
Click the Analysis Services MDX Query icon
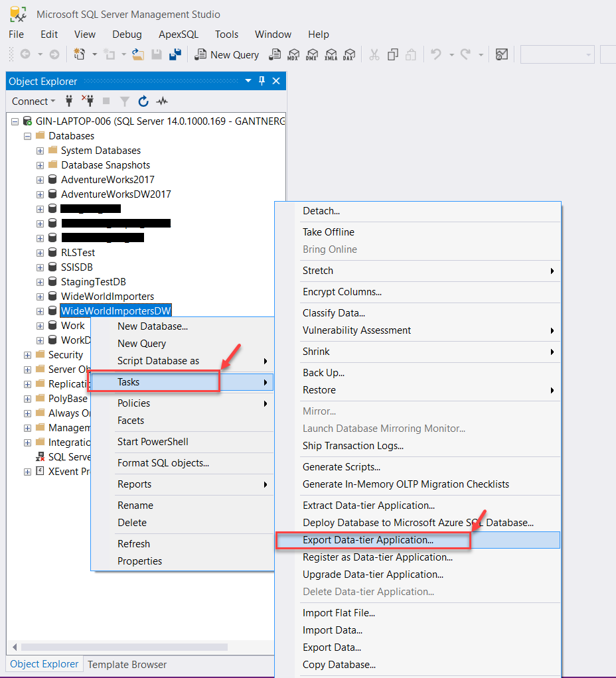click(294, 55)
